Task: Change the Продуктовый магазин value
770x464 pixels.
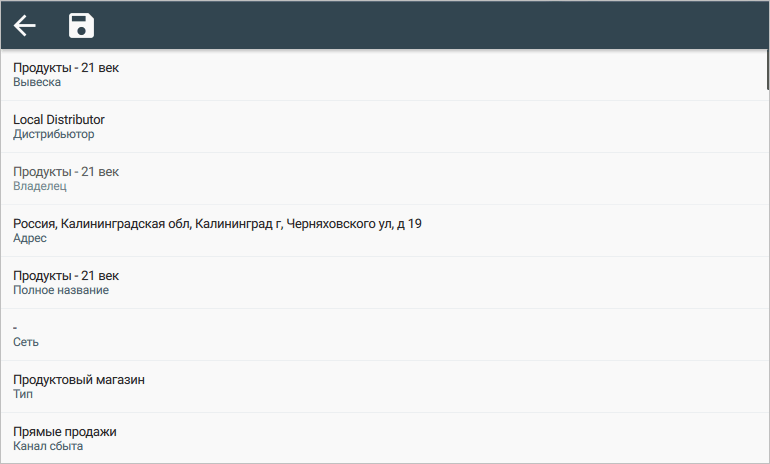Action: (79, 380)
